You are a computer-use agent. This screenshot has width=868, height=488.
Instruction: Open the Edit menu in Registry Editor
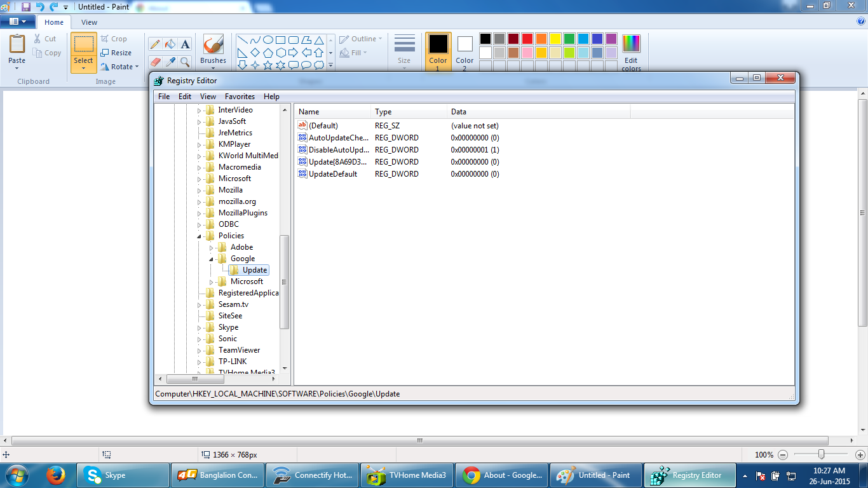tap(185, 97)
